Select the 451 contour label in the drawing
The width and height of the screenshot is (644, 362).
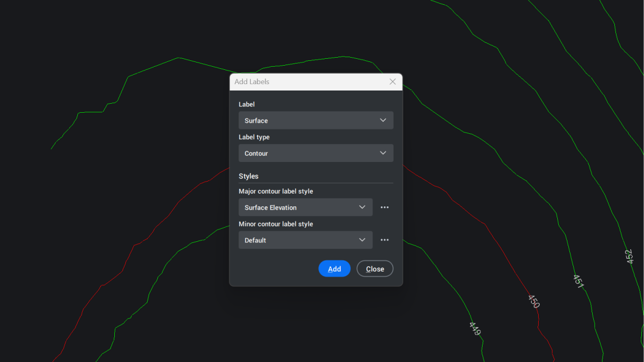[578, 281]
